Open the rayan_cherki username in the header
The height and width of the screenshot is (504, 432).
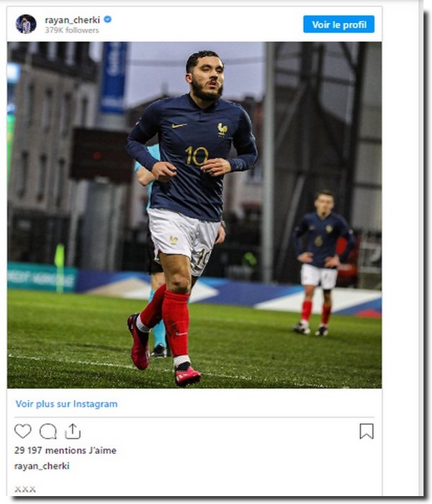72,20
